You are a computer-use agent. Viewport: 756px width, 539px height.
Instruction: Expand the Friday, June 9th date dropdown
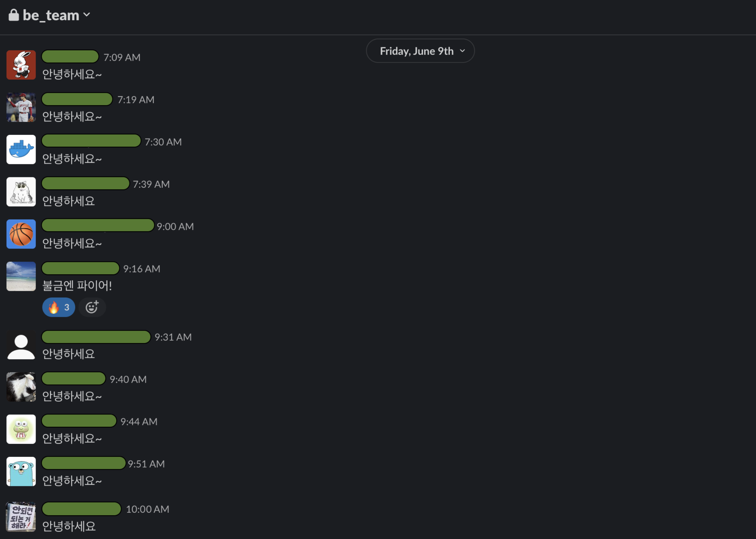tap(420, 51)
